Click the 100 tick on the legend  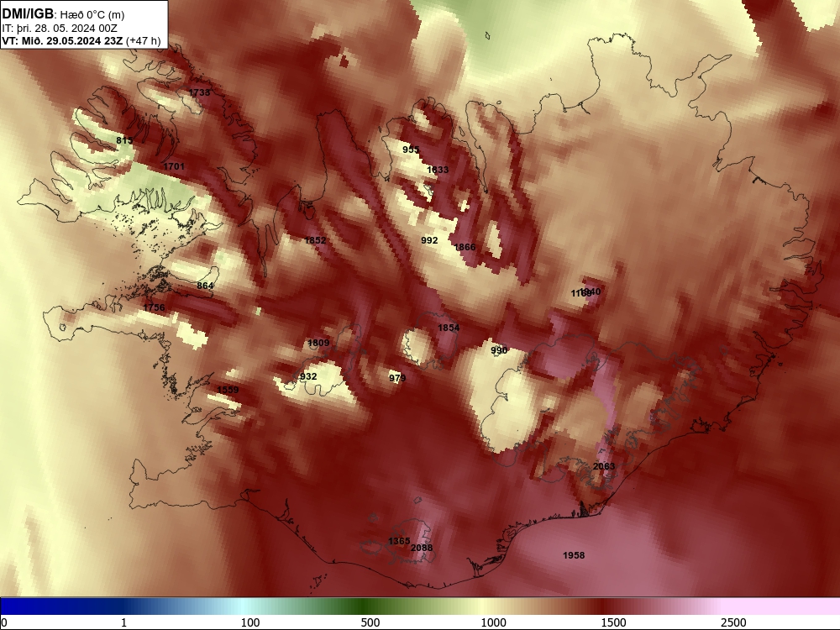(x=250, y=622)
